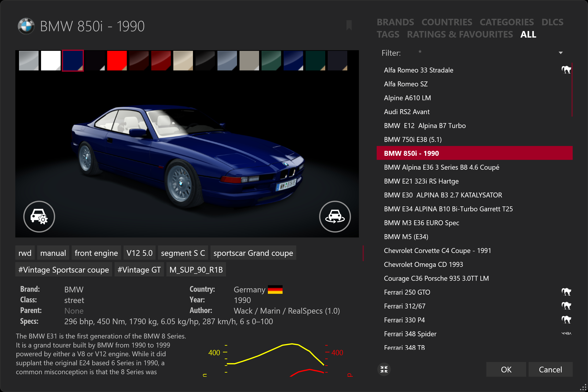Select BMW M5 (E34)
The width and height of the screenshot is (588, 392).
[474, 236]
